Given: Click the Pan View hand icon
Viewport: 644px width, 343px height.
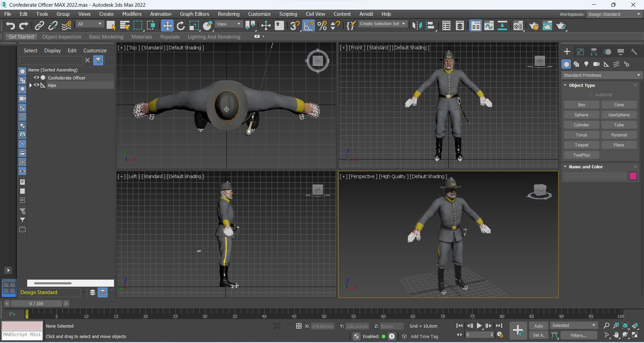Looking at the screenshot, I should pyautogui.click(x=616, y=335).
